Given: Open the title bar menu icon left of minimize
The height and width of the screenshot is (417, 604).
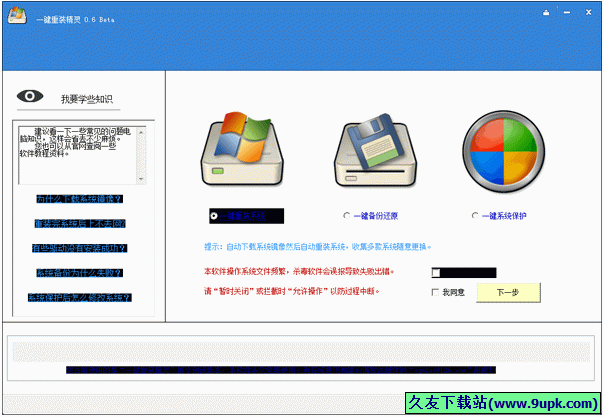Looking at the screenshot, I should coord(546,13).
